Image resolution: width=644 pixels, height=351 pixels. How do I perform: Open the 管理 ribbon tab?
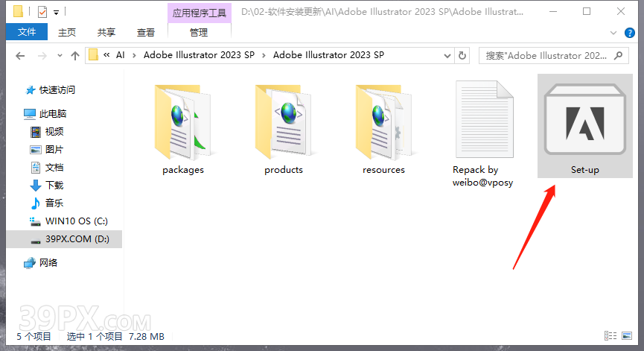click(199, 33)
